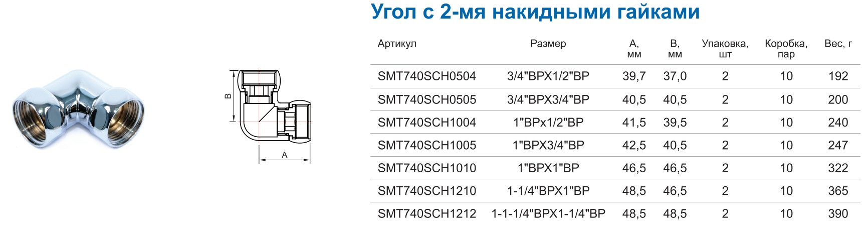The height and width of the screenshot is (229, 868).
Task: Click the Размер column header
Action: [548, 44]
